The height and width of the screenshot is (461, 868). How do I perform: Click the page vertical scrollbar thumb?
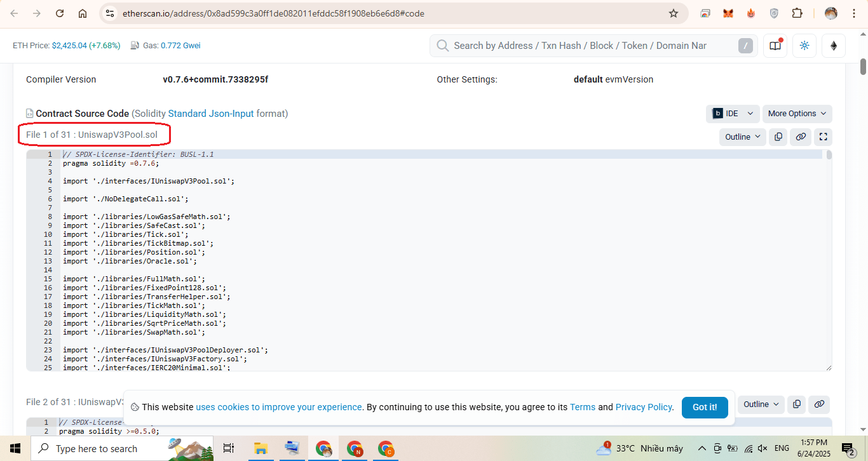[x=863, y=66]
